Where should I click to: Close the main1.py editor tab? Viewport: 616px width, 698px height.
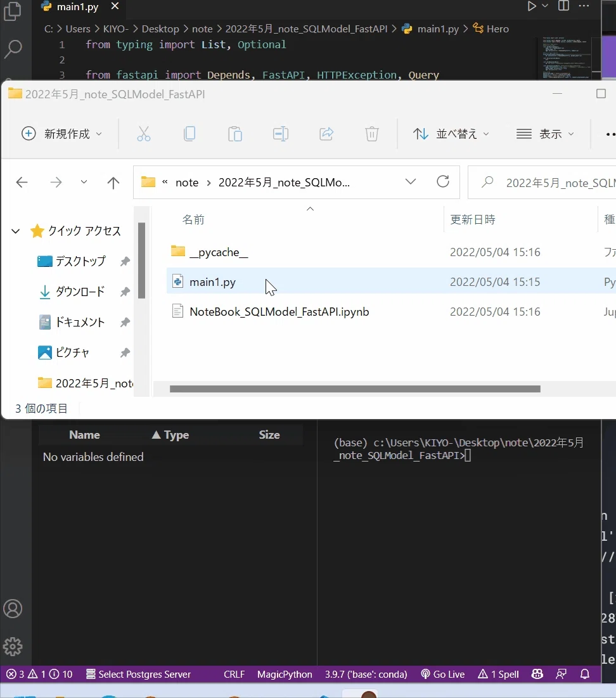click(115, 6)
